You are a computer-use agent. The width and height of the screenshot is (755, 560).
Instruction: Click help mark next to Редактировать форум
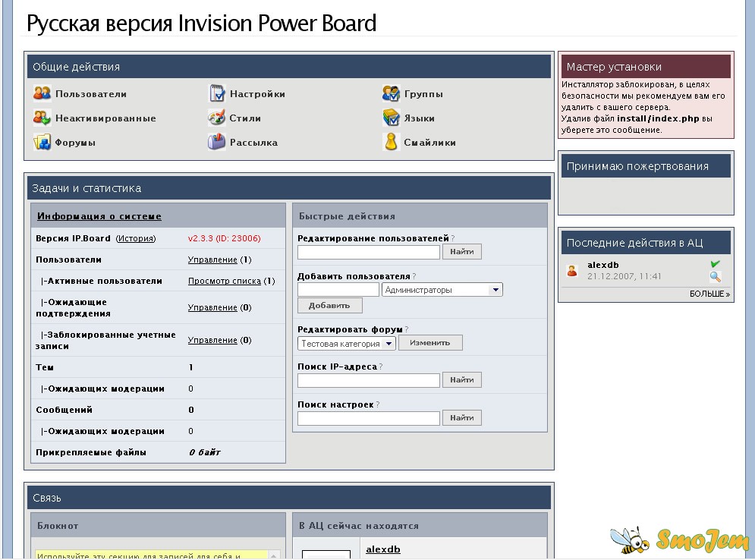(407, 329)
